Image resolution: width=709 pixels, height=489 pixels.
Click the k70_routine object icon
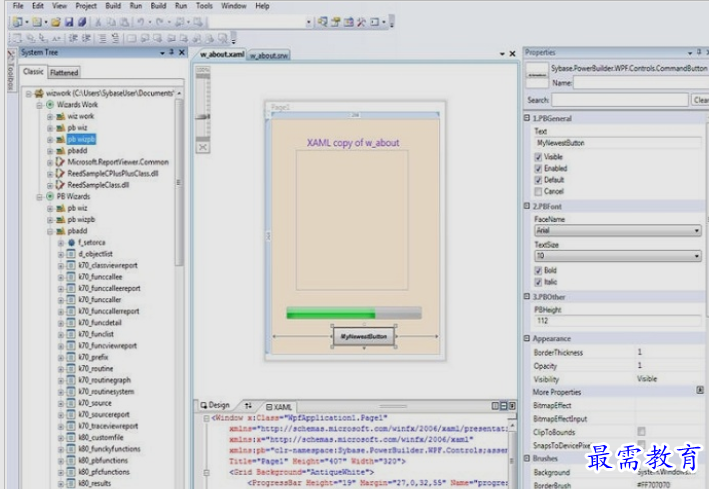70,369
